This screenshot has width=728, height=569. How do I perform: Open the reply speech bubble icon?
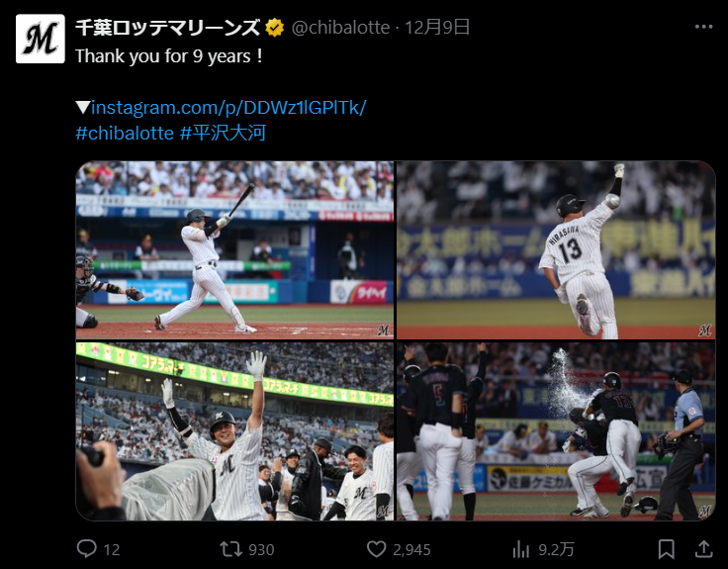[86, 548]
